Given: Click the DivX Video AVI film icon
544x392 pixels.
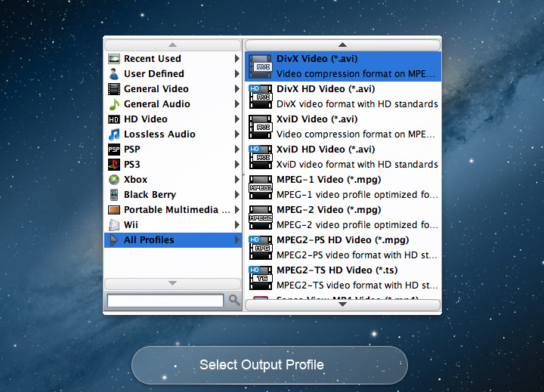Looking at the screenshot, I should point(261,66).
